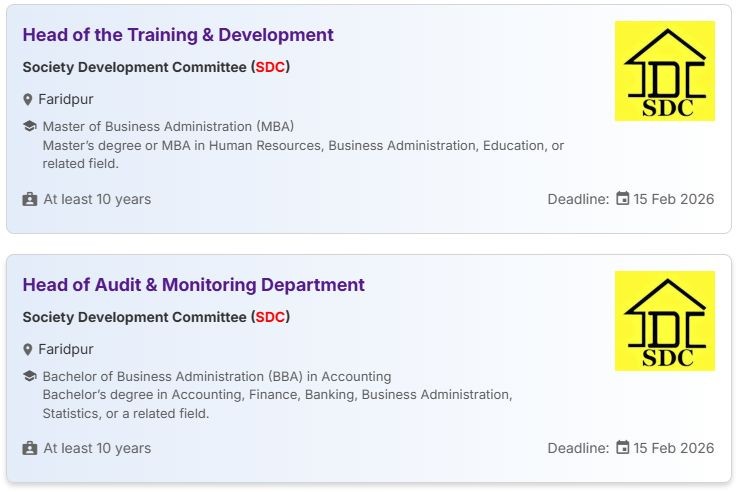Click location pin icon in Audit & Monitoring card
Viewport: 742px width, 492px height.
[28, 350]
